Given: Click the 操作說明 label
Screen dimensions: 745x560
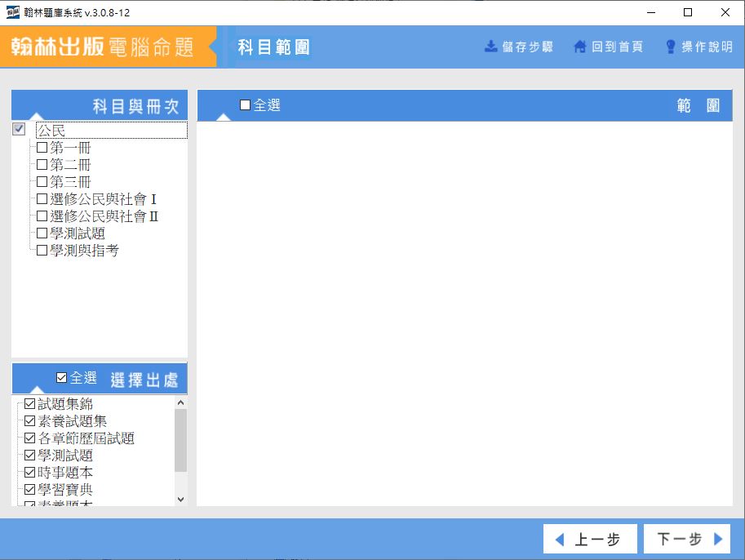Looking at the screenshot, I should 707,47.
